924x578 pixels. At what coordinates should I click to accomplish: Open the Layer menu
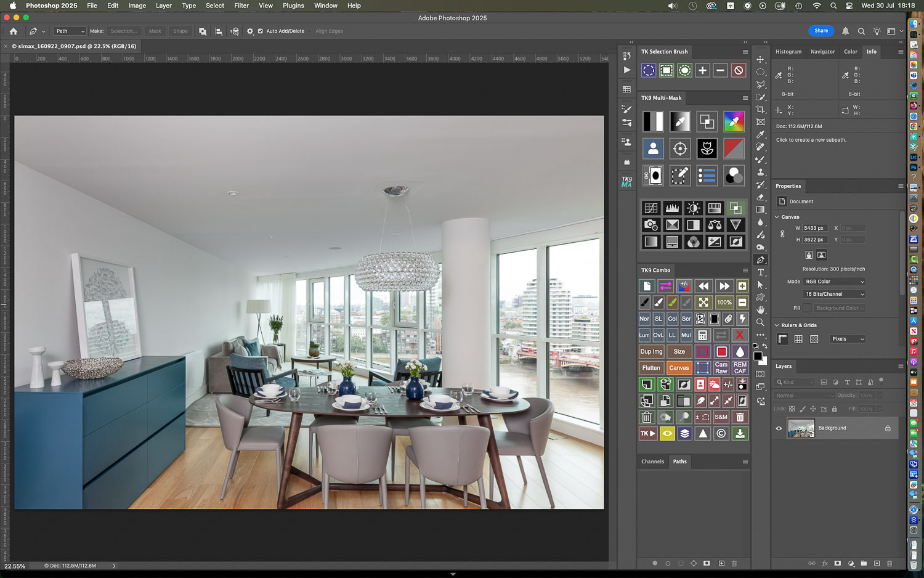(x=164, y=6)
